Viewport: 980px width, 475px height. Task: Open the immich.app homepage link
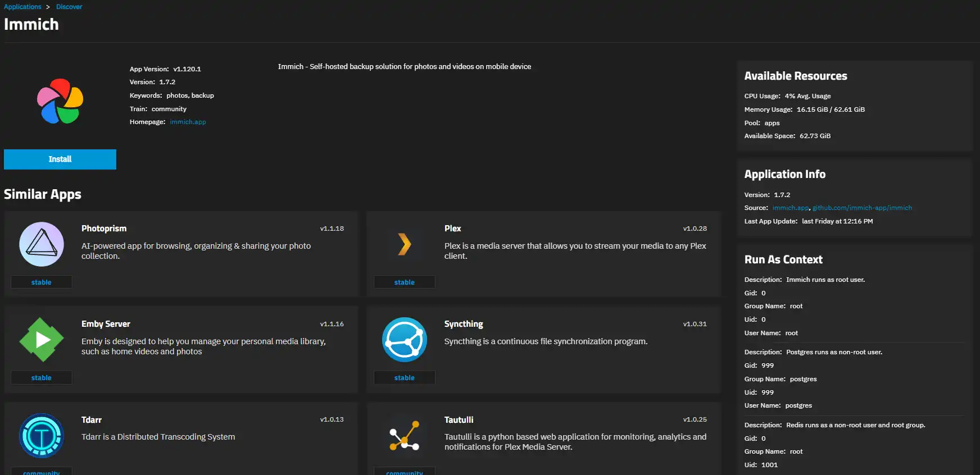point(188,122)
